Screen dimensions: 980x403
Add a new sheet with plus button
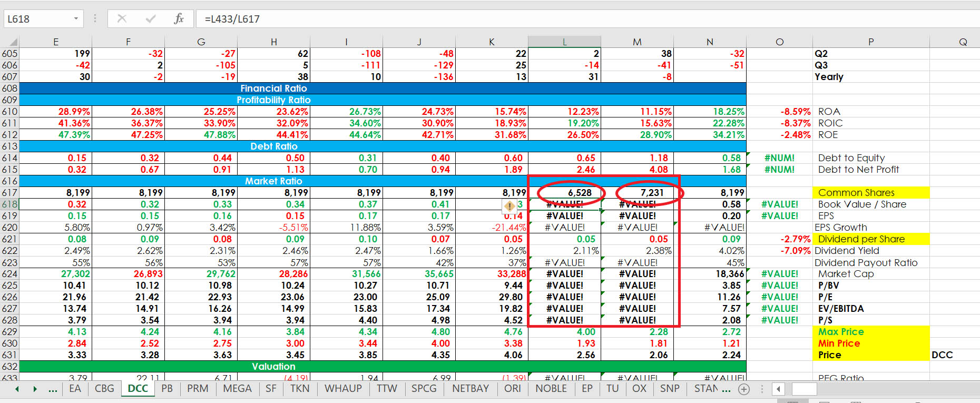pos(744,389)
